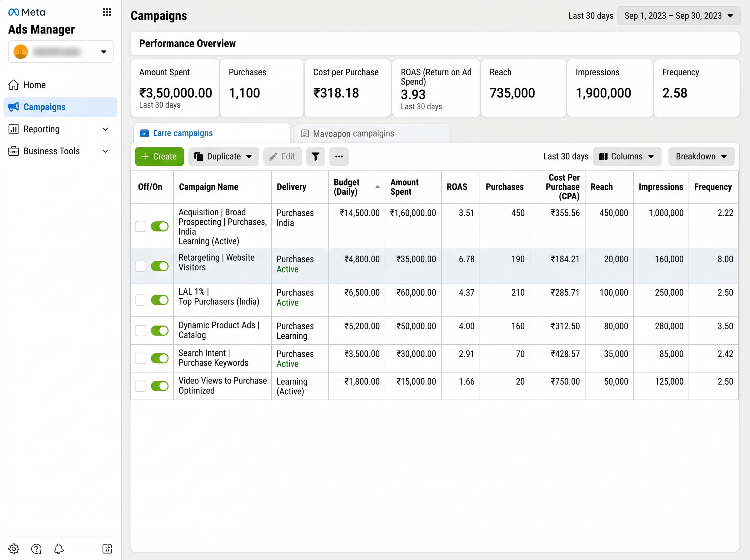Open Dynamic Product Ads | Catalog campaign name
The width and height of the screenshot is (750, 560).
click(x=219, y=330)
